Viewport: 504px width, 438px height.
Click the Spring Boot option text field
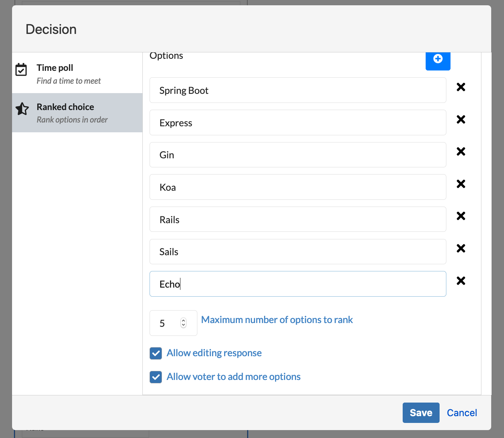[x=298, y=90]
